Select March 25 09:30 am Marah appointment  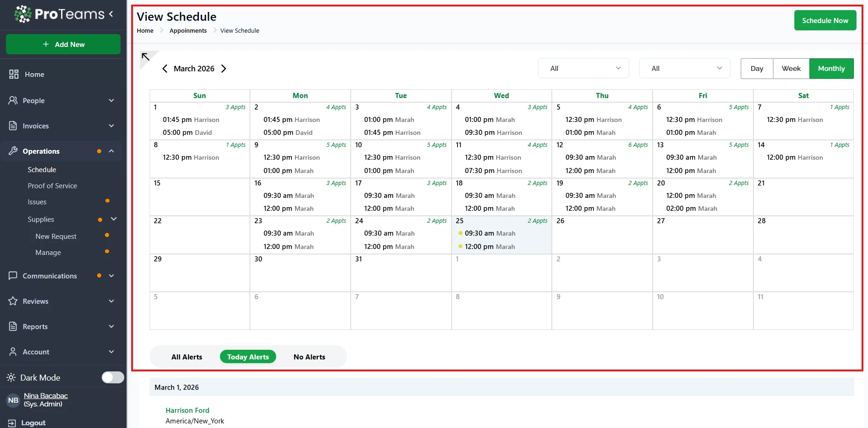tap(490, 233)
